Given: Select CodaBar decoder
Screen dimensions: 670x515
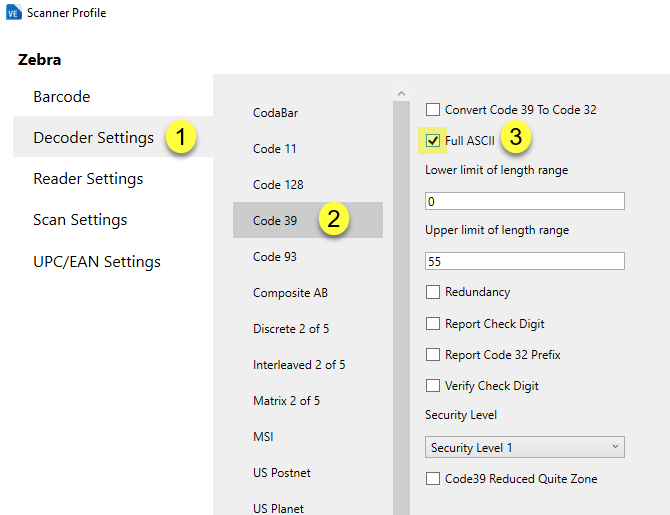Looking at the screenshot, I should point(275,113).
